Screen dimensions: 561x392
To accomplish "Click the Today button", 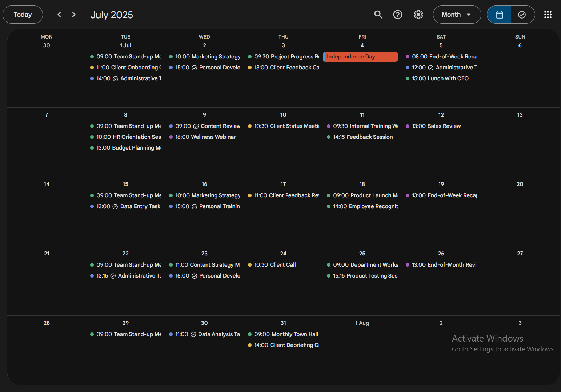I will coord(23,15).
